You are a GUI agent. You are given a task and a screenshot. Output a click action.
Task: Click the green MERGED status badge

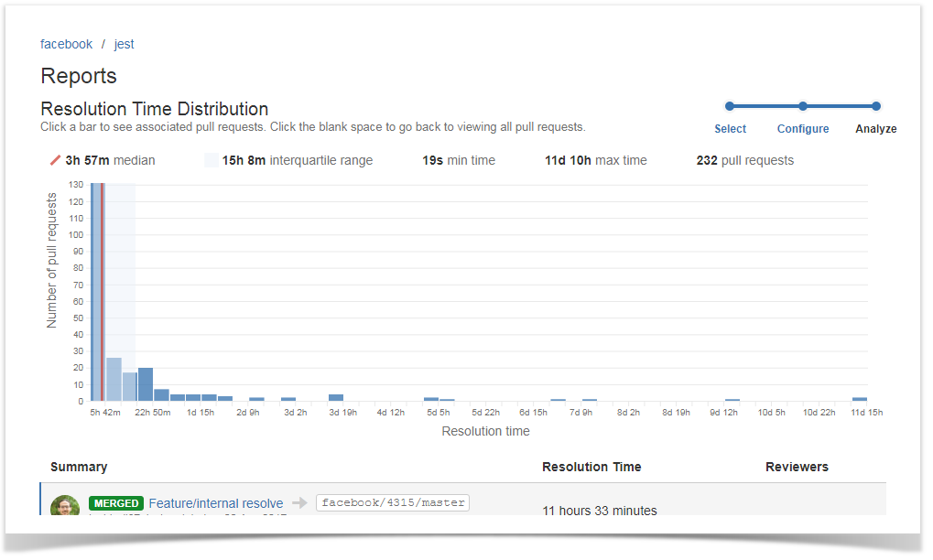[x=115, y=502]
